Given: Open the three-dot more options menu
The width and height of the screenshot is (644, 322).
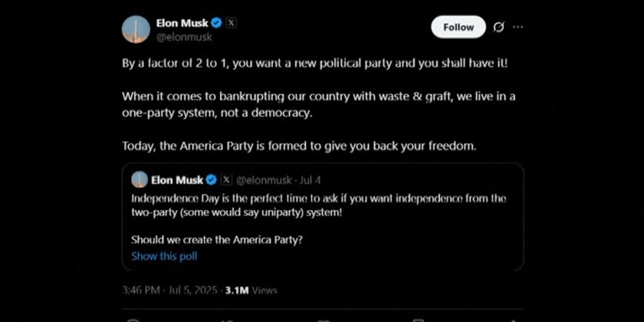Looking at the screenshot, I should 518,27.
